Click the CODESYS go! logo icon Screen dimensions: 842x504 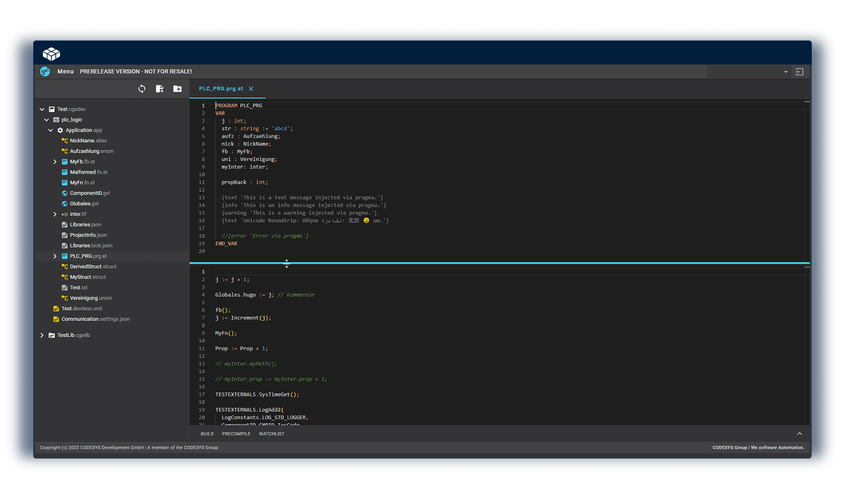pyautogui.click(x=45, y=72)
